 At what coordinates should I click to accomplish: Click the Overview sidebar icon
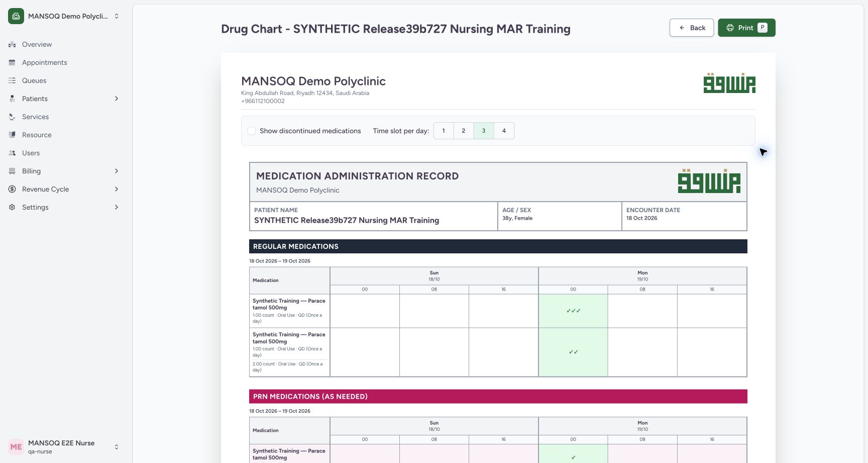[x=12, y=44]
